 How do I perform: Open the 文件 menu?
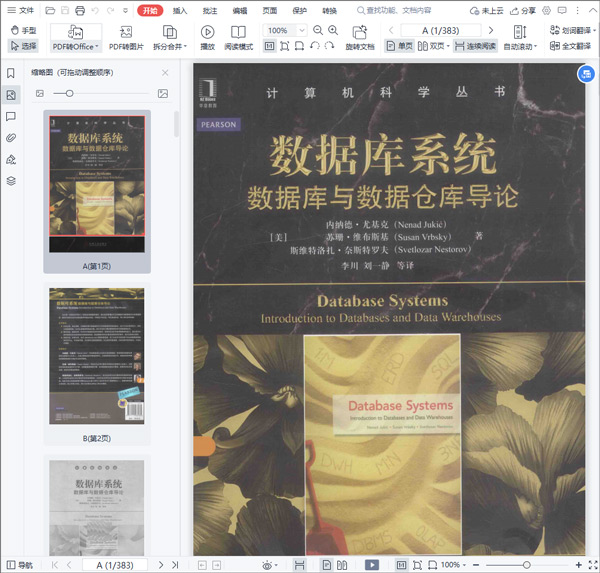pyautogui.click(x=21, y=10)
